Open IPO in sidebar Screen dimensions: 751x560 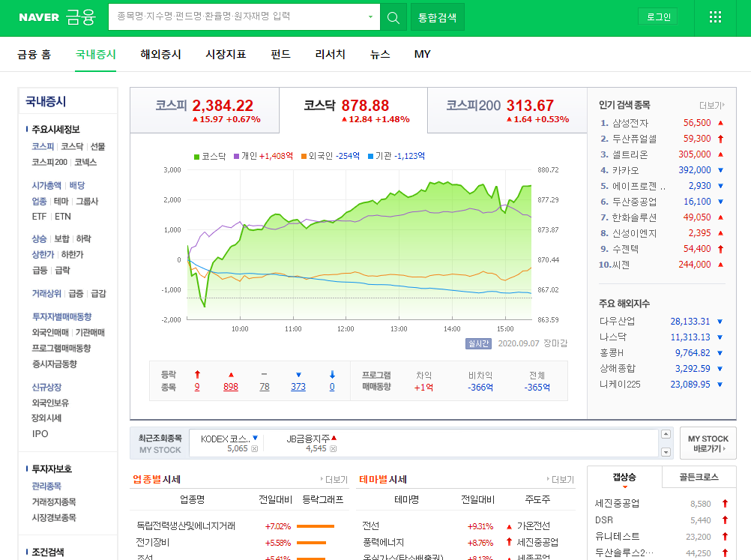point(40,434)
